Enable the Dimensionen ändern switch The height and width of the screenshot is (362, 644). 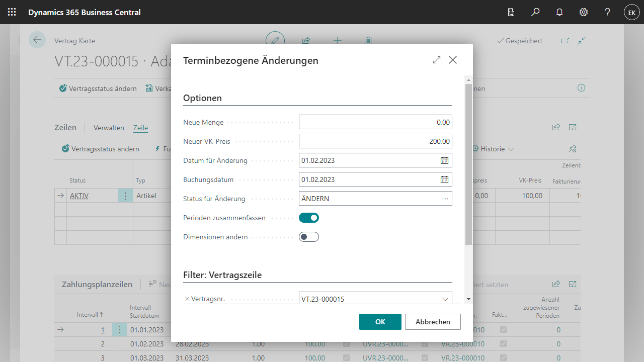(309, 237)
